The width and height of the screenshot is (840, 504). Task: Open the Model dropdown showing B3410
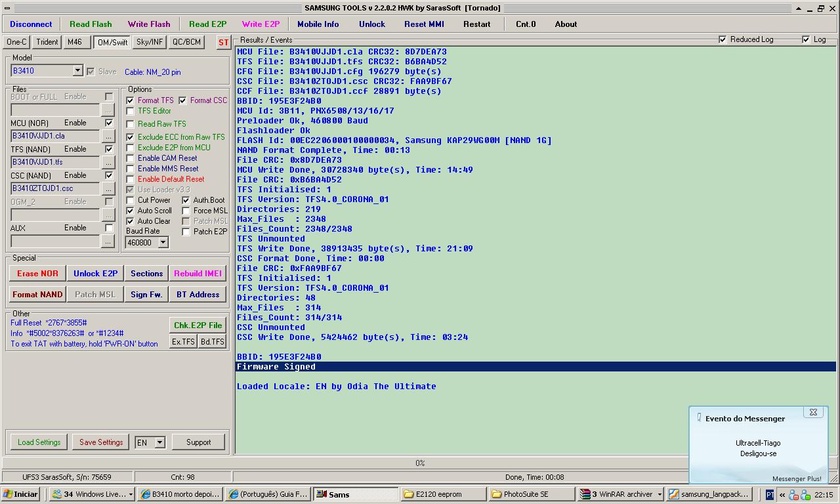[x=77, y=71]
